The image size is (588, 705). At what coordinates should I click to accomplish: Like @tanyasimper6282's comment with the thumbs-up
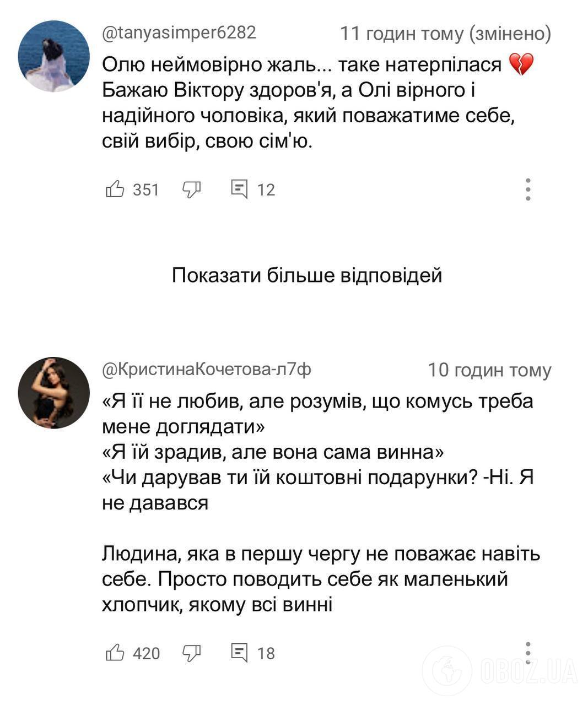(x=116, y=189)
